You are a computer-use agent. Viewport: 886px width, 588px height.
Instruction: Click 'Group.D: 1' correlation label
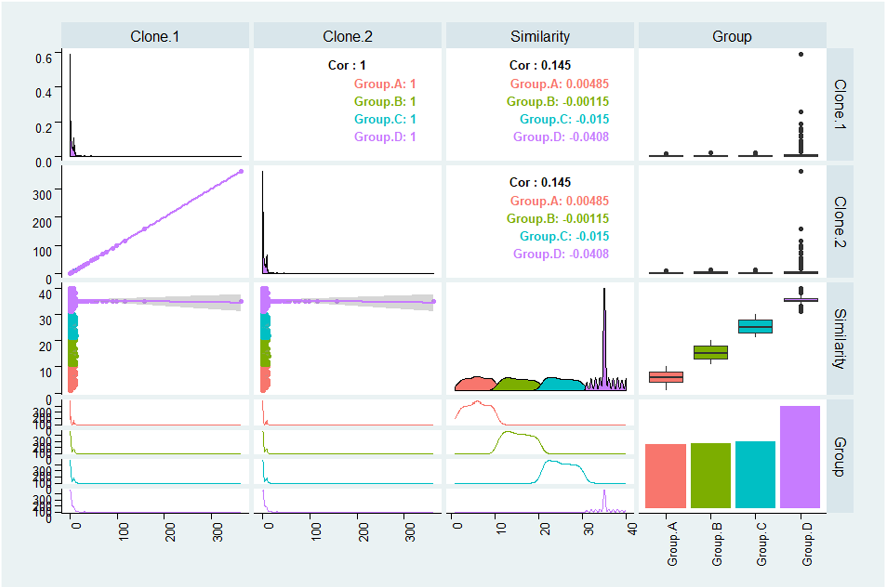(x=385, y=137)
